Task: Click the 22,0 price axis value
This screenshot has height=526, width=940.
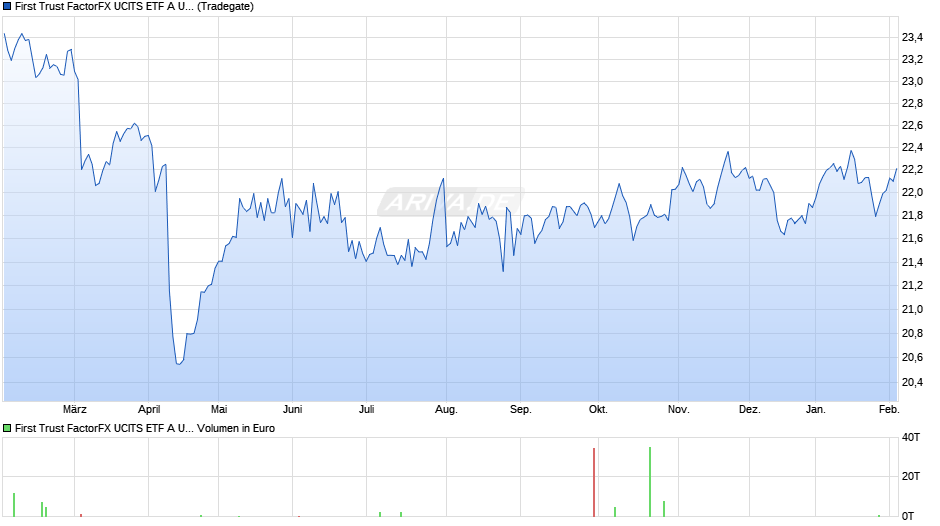Action: click(x=912, y=193)
